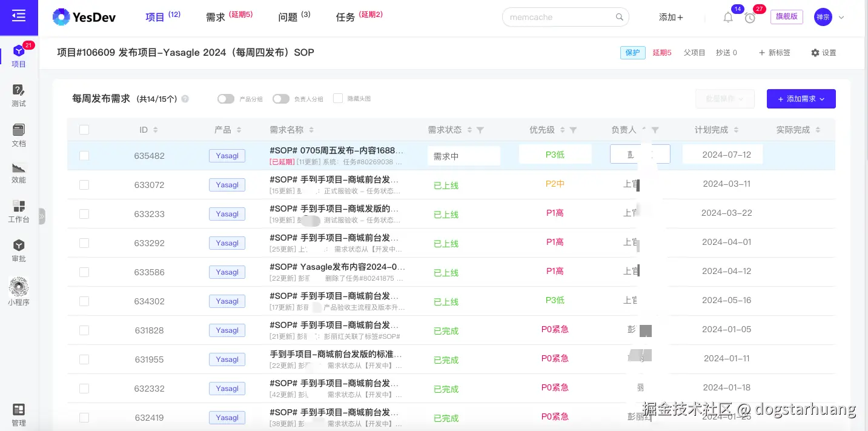Collapse the sidebar with the edge handle
868x431 pixels.
(x=42, y=216)
